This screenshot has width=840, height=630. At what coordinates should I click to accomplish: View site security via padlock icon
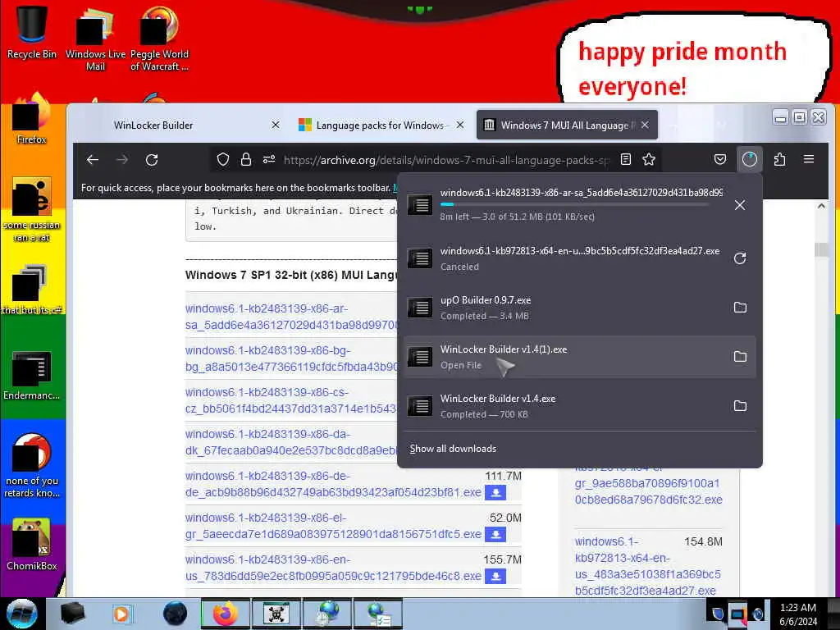click(x=246, y=160)
